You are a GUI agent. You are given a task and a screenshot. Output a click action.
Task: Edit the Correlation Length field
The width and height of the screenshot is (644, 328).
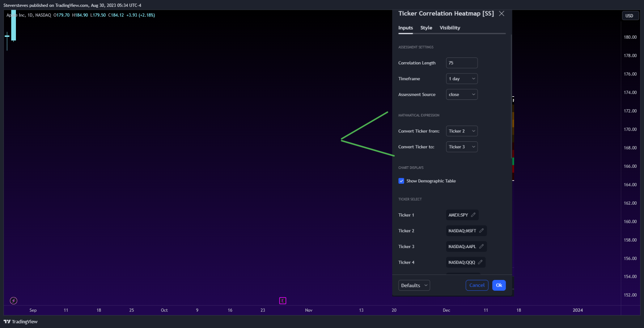tap(462, 63)
